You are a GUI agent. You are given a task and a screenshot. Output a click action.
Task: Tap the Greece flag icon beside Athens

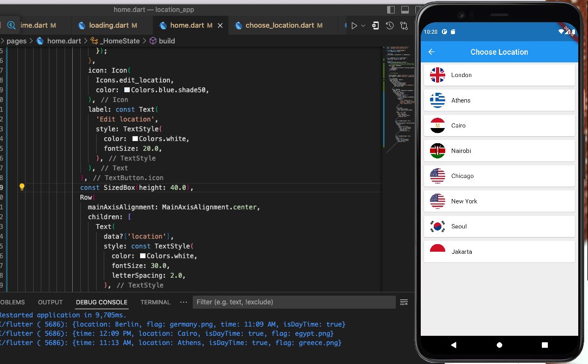pos(437,100)
